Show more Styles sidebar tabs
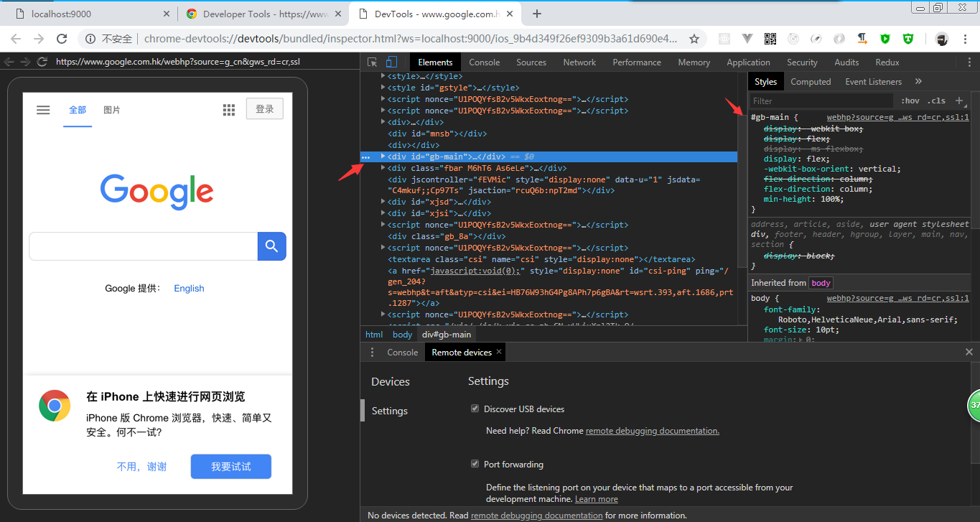This screenshot has width=980, height=522. click(918, 81)
